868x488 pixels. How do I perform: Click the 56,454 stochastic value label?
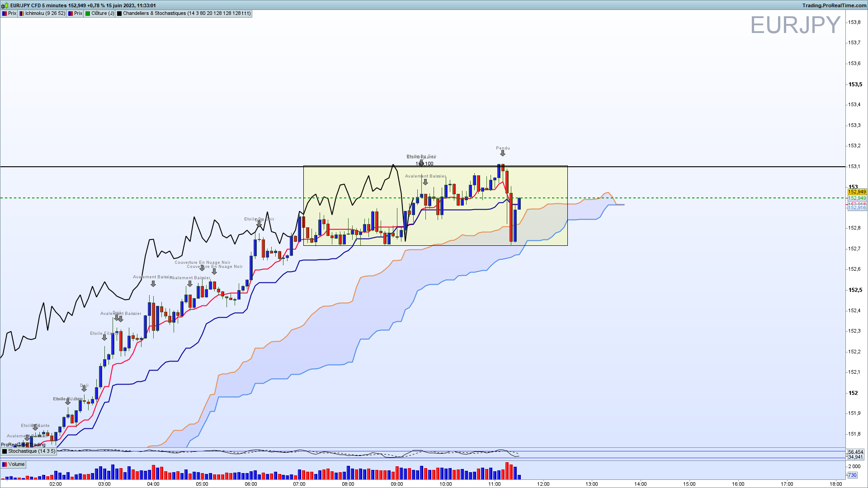click(x=855, y=452)
